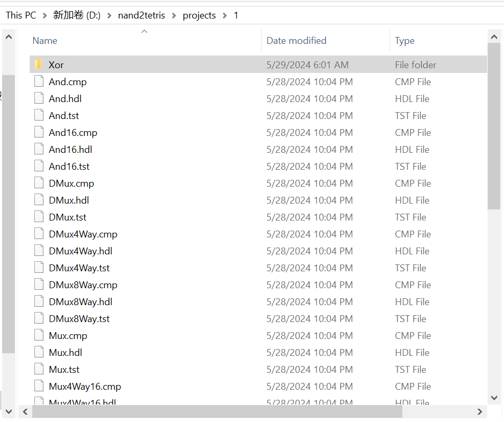
Task: Click the DMux4Way.tst file icon
Action: [38, 268]
